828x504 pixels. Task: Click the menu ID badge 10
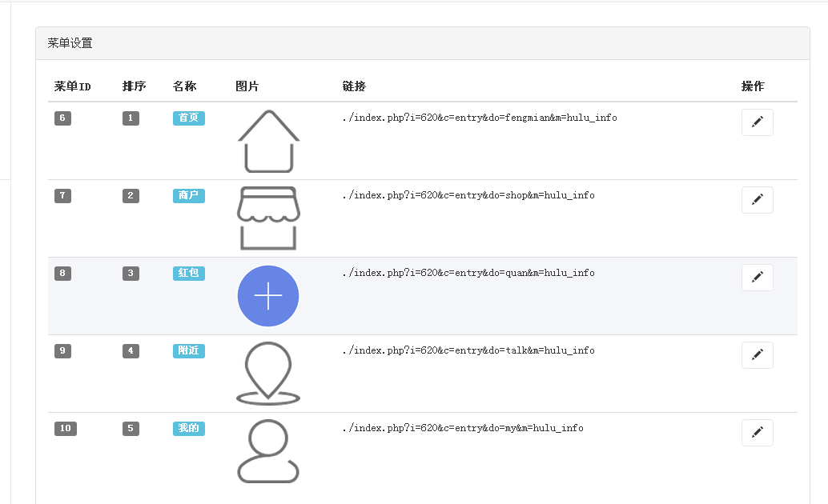(66, 428)
